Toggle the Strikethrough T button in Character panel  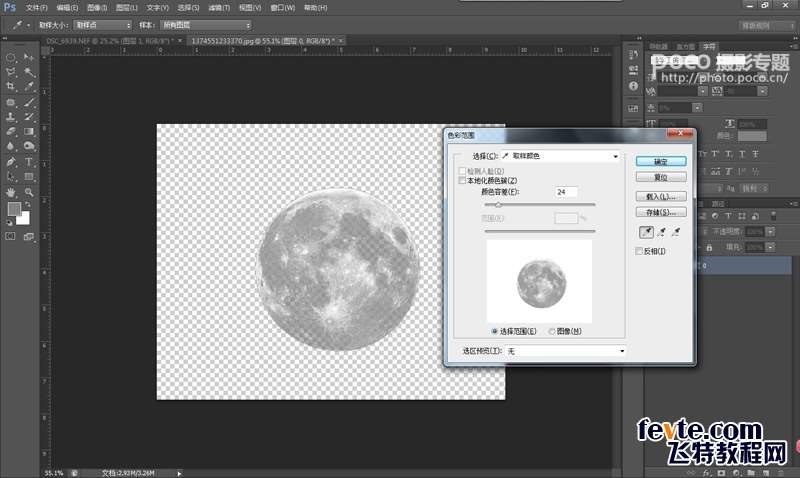pyautogui.click(x=755, y=154)
